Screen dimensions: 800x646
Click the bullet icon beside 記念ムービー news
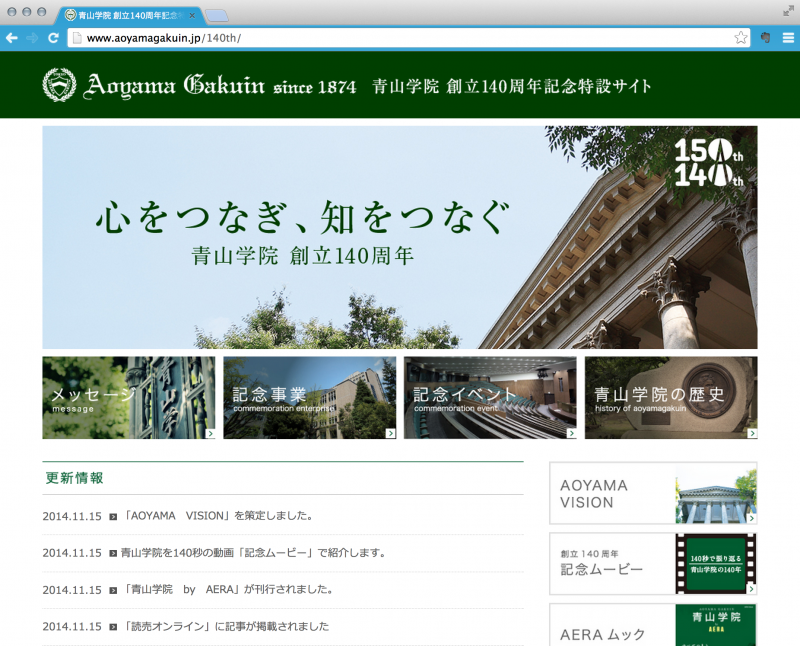click(113, 553)
